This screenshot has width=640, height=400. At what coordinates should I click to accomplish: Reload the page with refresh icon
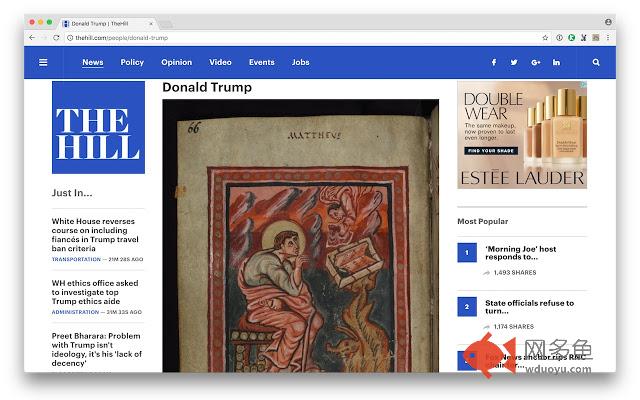pos(56,38)
